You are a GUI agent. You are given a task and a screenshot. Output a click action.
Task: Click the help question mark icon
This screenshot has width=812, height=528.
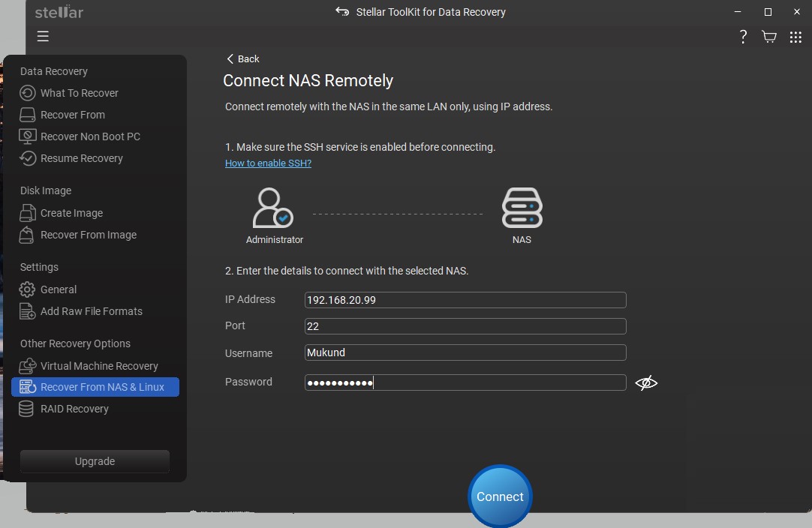(x=743, y=37)
